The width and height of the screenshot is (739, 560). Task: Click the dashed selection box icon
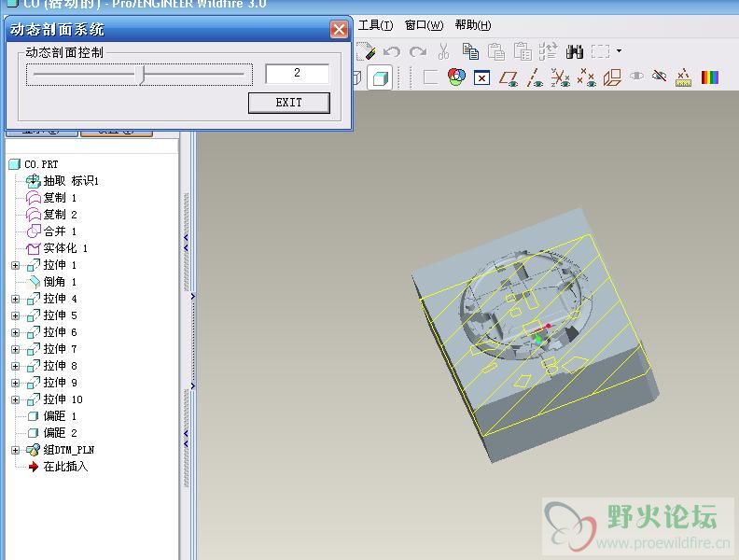coord(601,51)
